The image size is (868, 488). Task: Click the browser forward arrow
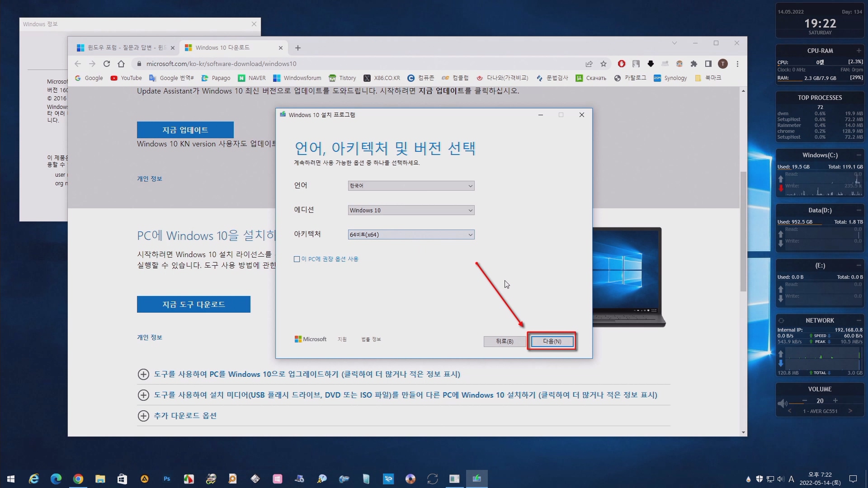click(92, 64)
